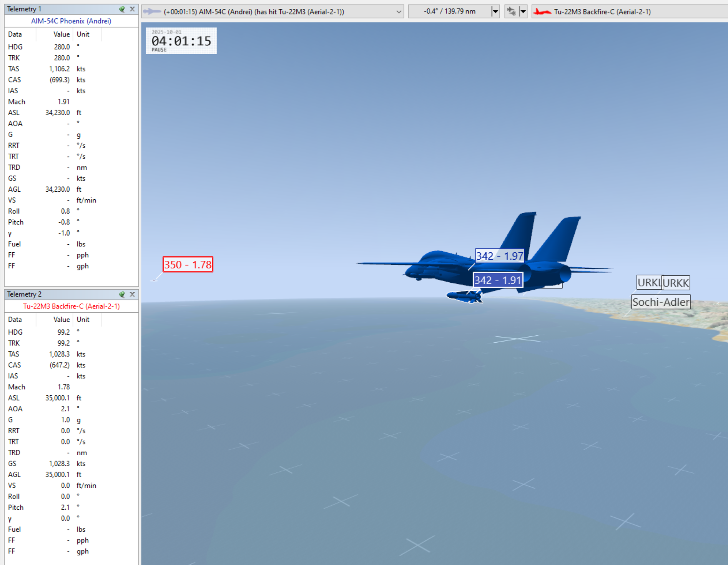Screen dimensions: 728x565
Task: Select the highlighted 342 - 1.91 missile label
Action: 498,280
